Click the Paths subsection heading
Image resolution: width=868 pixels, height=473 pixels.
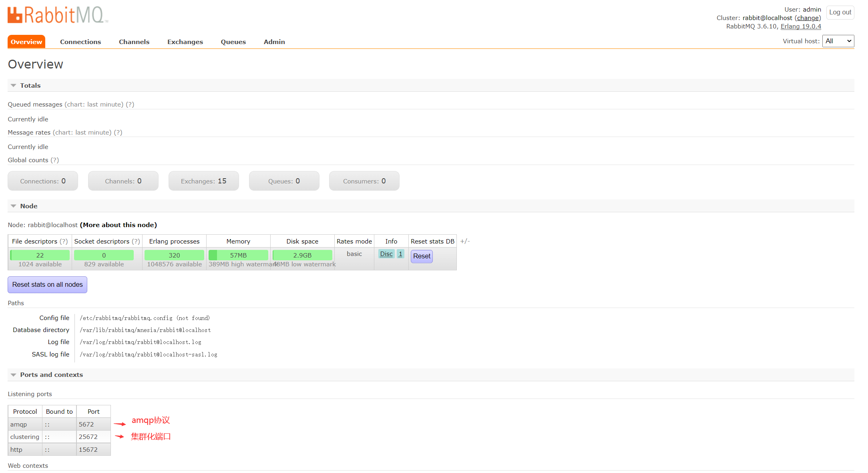pyautogui.click(x=16, y=303)
